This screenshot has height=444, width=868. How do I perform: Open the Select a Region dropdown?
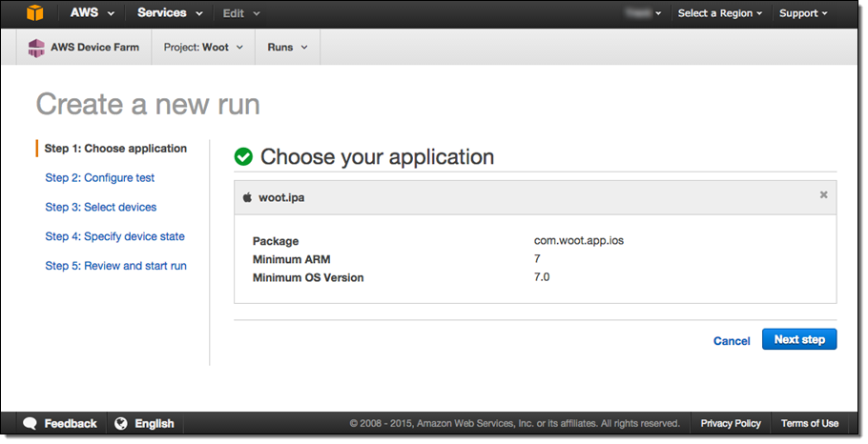[720, 13]
